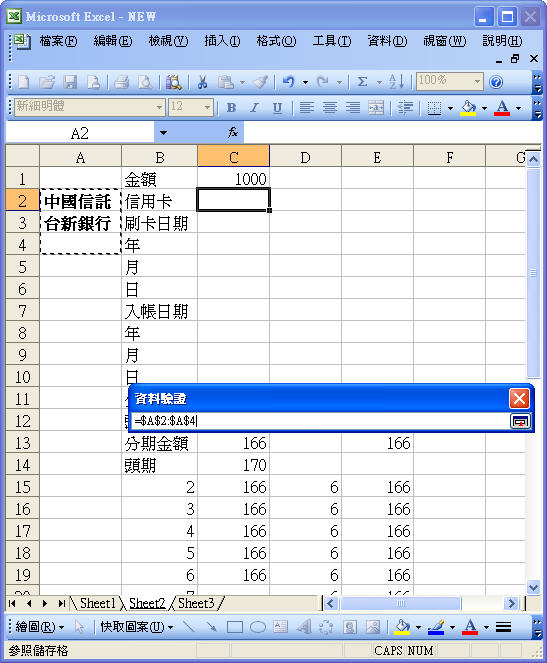Click the Borders icon
Screen dimensions: 547x663
(434, 107)
